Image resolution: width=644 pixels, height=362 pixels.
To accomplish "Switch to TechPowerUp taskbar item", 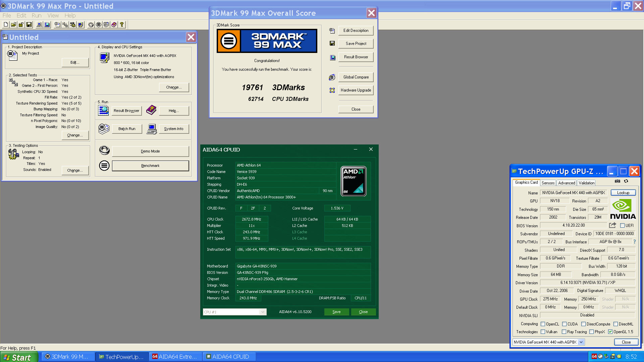I will point(122,357).
